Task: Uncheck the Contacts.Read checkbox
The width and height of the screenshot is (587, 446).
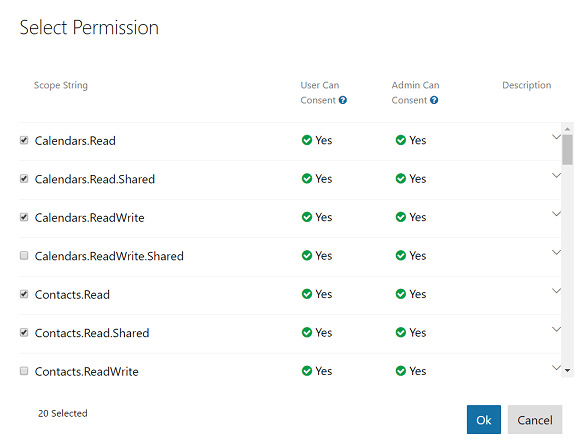Action: (x=24, y=294)
